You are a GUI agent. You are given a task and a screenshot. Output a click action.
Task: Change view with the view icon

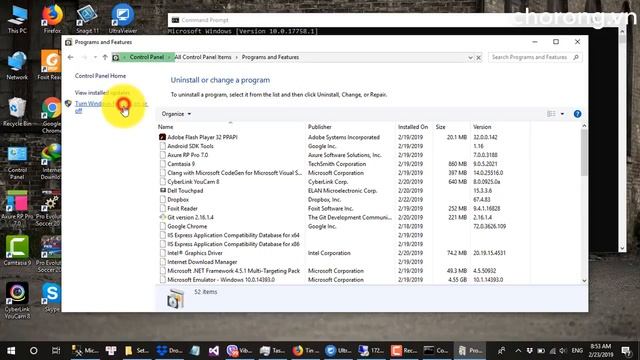(x=551, y=114)
